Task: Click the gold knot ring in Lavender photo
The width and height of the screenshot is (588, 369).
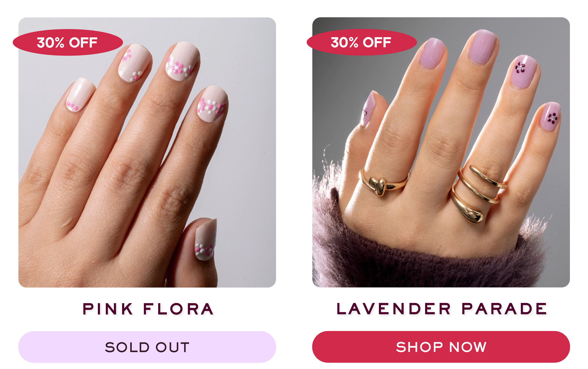Action: [384, 184]
